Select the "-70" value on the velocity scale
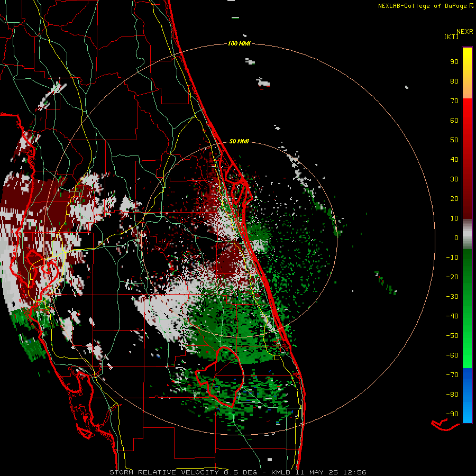Viewport: 476px width, 476px height. [452, 374]
